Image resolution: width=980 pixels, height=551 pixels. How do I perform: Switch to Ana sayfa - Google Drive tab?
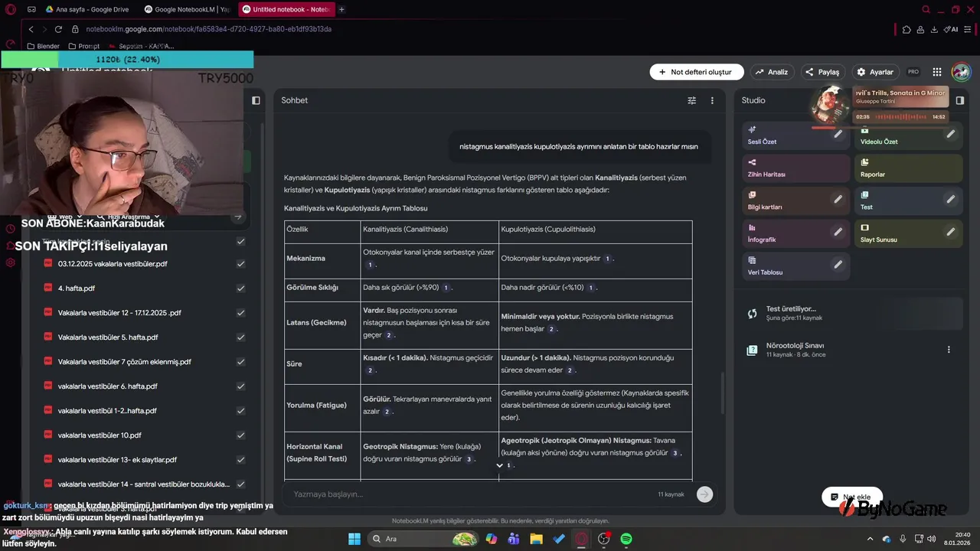[91, 9]
